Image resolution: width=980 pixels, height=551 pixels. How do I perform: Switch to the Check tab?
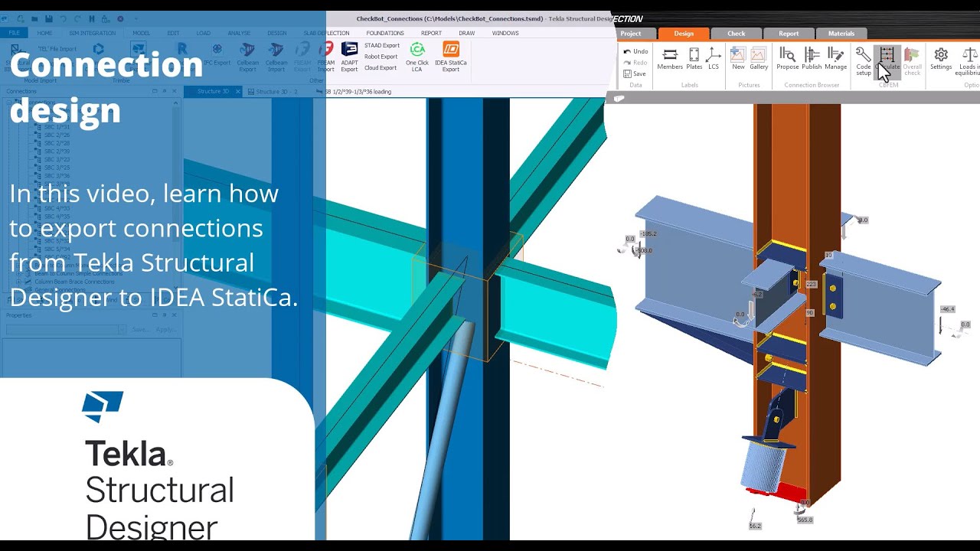(737, 34)
